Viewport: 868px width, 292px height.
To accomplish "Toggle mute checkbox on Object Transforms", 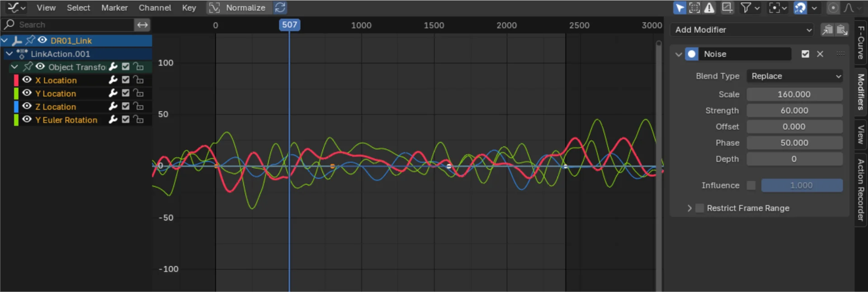I will click(x=126, y=67).
